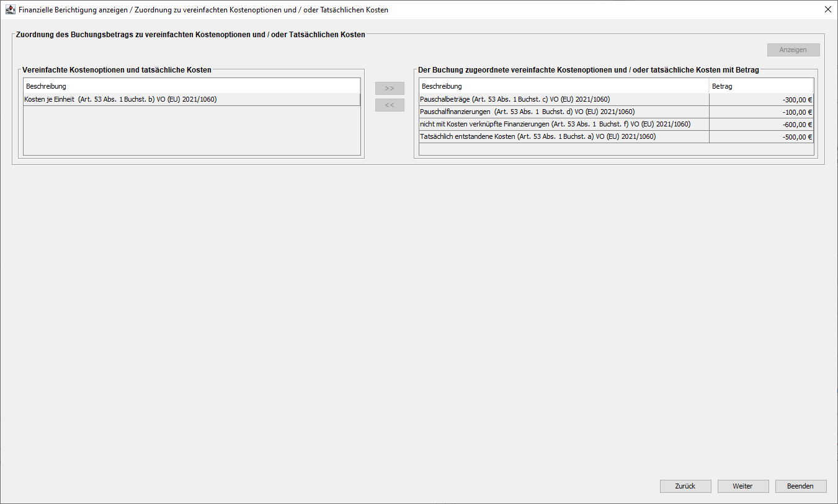Click the -100,00 € amount cell
The image size is (838, 504).
tap(761, 112)
